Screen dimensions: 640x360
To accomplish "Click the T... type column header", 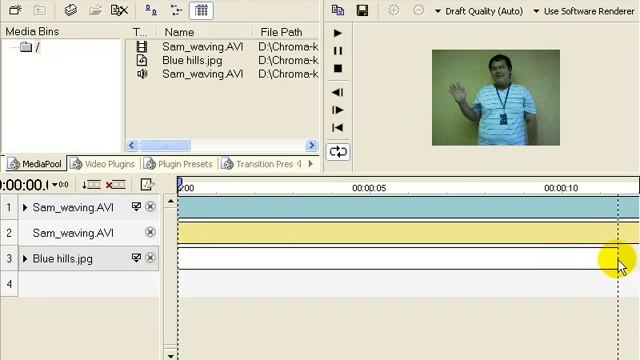I will [x=141, y=32].
